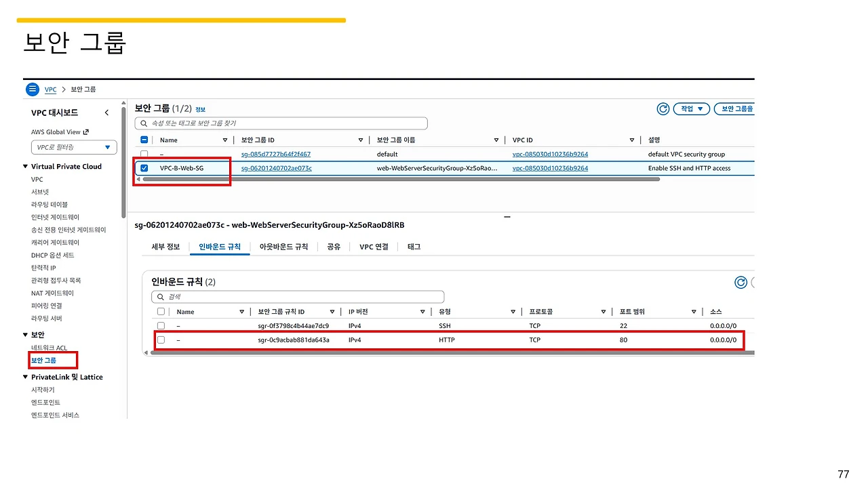Open VPC in the sidebar

pyautogui.click(x=37, y=180)
